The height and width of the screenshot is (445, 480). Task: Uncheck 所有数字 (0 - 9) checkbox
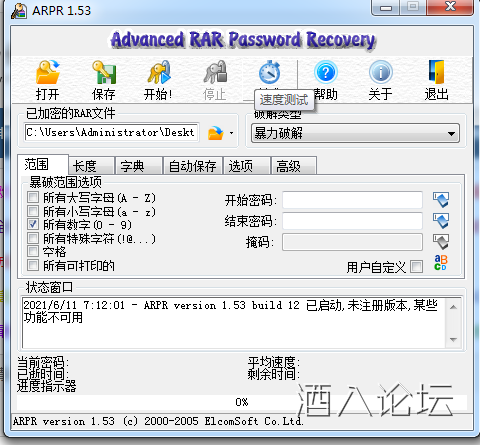[33, 224]
